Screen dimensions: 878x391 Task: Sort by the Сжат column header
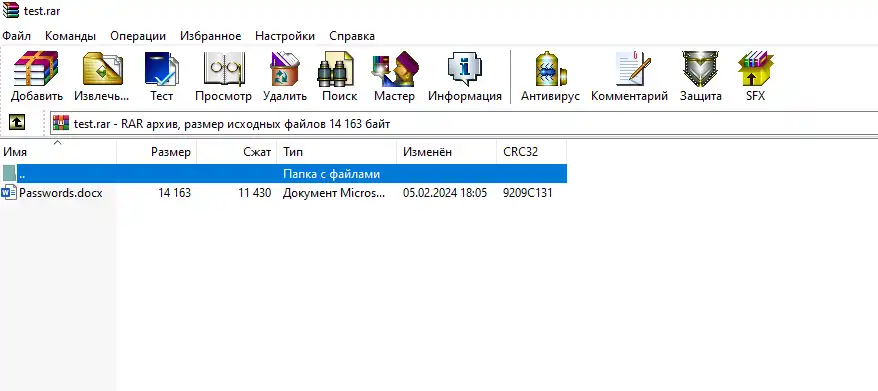237,152
